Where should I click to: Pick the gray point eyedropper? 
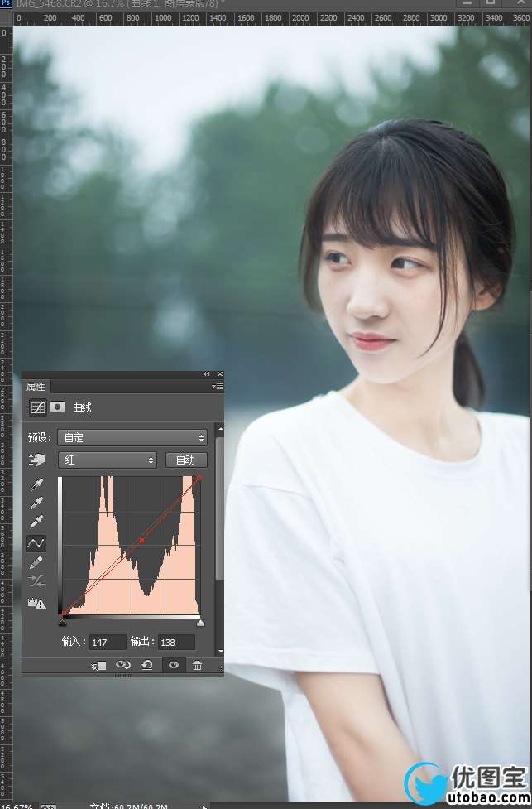pos(36,503)
